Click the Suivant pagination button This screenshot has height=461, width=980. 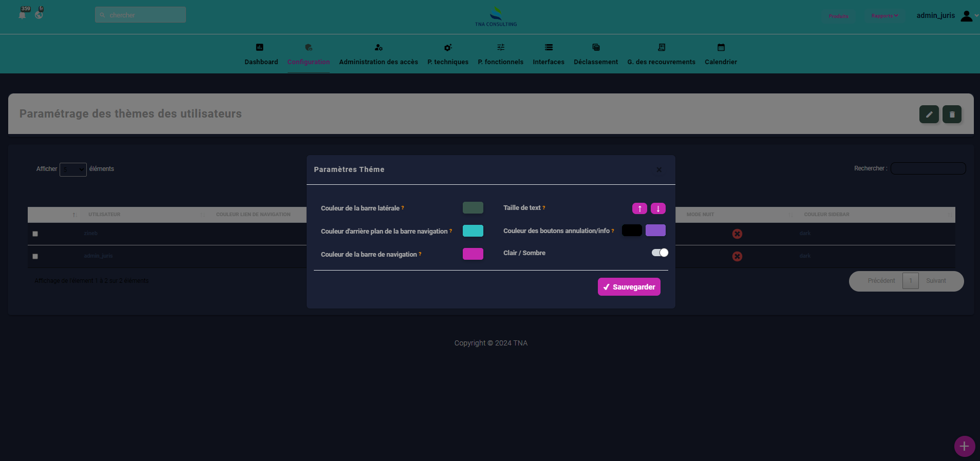tap(936, 281)
